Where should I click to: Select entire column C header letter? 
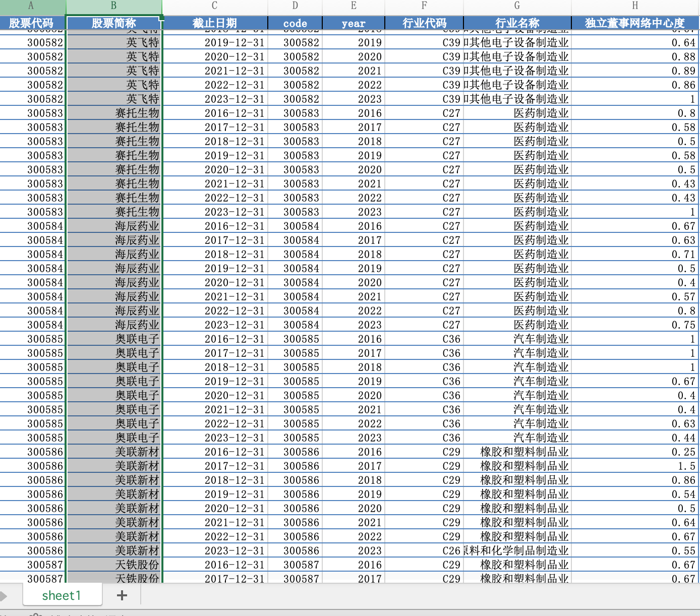point(214,6)
